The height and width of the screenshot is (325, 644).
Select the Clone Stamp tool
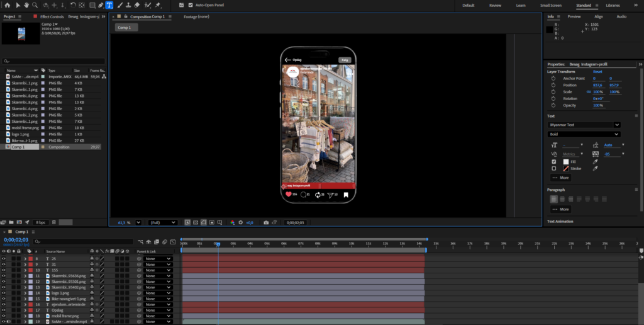(x=128, y=5)
